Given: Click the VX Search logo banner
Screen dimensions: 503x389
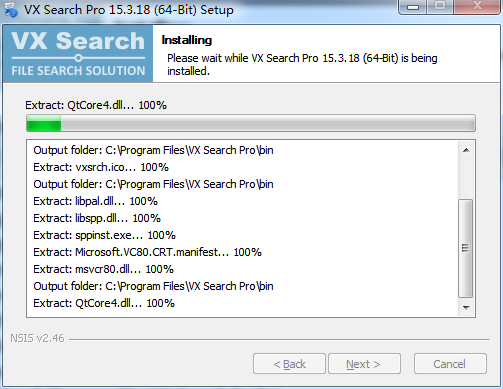Looking at the screenshot, I should click(x=78, y=54).
